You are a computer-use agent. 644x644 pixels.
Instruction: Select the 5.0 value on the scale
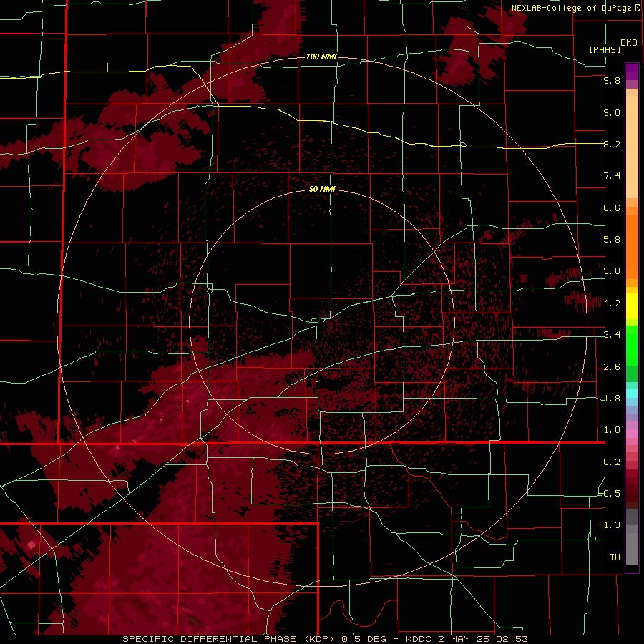[612, 271]
